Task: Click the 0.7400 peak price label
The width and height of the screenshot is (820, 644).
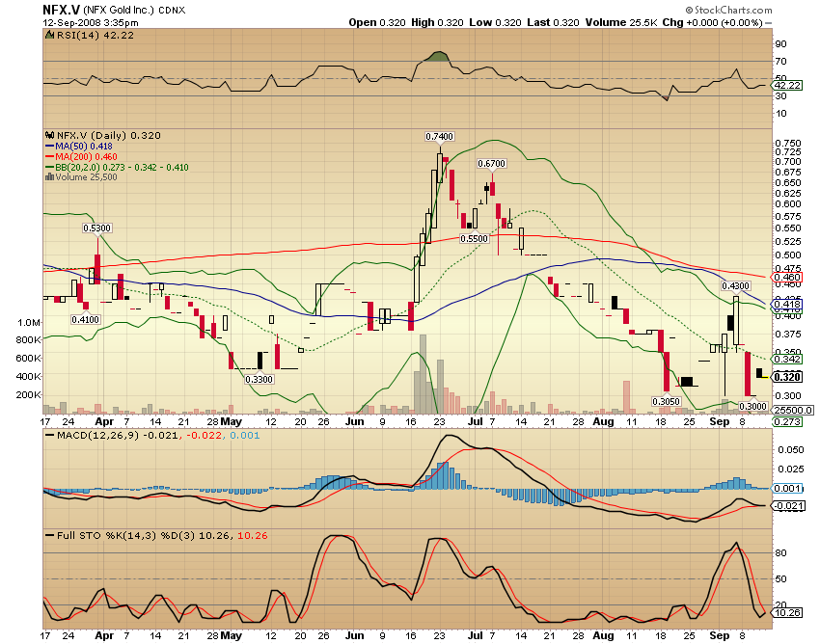Action: coord(440,137)
